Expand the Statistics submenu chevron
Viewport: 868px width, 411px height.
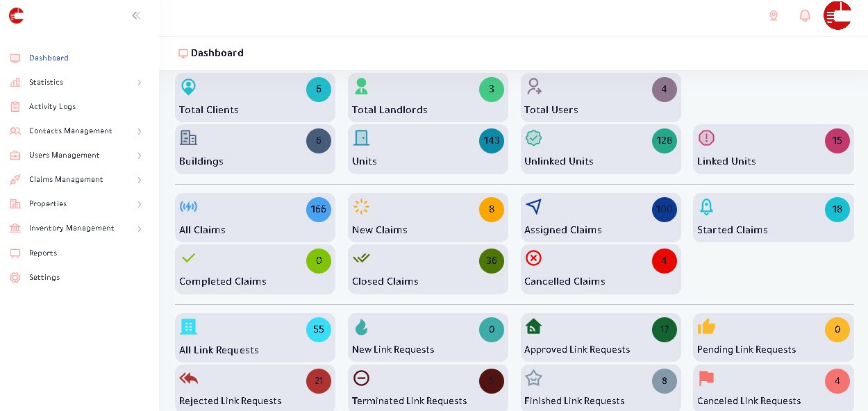pos(139,83)
